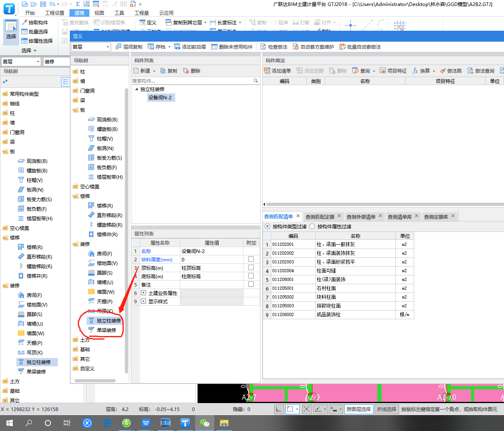Click 新建 new component icon
Screen dimensions: 504x431
pyautogui.click(x=136, y=71)
